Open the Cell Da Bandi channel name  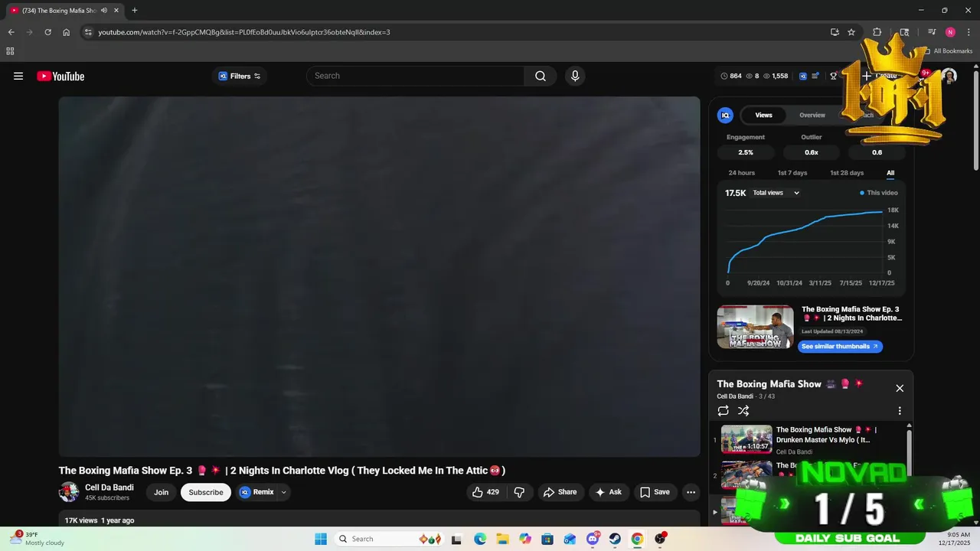tap(109, 487)
